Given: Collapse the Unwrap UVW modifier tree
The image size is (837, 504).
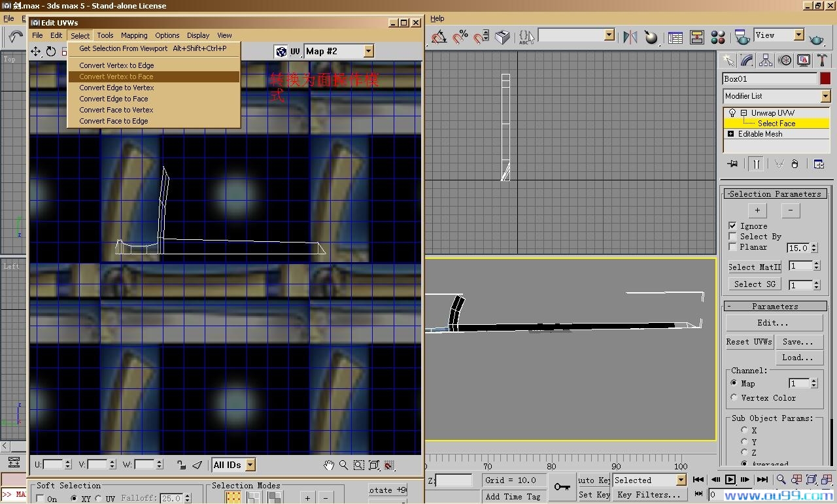Looking at the screenshot, I should 743,113.
